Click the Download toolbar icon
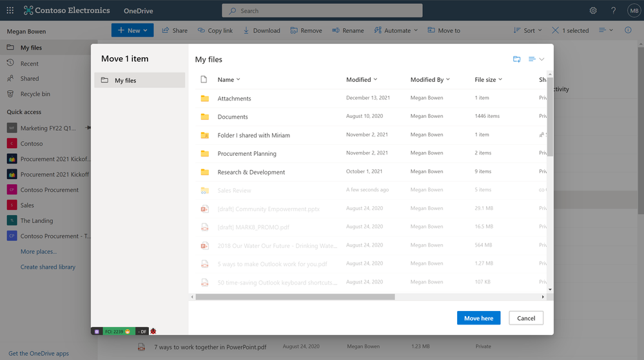 point(246,30)
